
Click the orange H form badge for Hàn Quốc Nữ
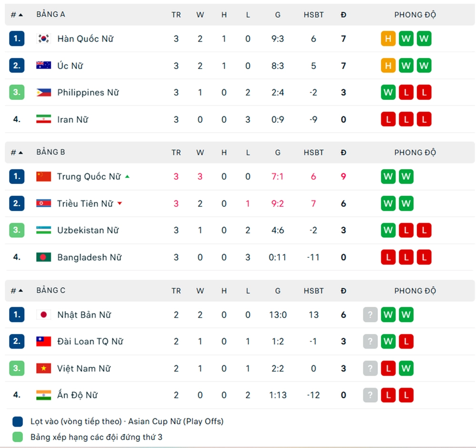point(388,39)
